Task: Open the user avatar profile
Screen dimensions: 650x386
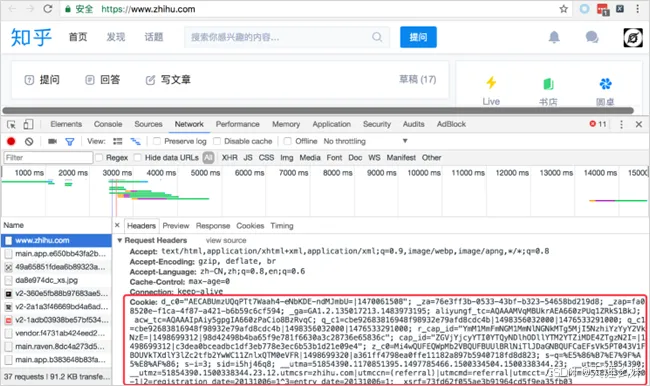Action: (x=633, y=38)
